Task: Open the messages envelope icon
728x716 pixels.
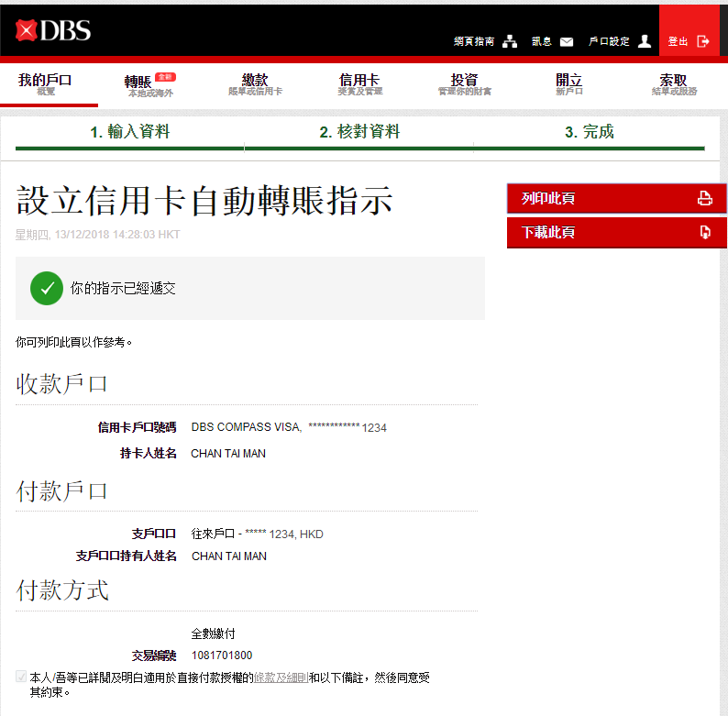Action: [567, 41]
